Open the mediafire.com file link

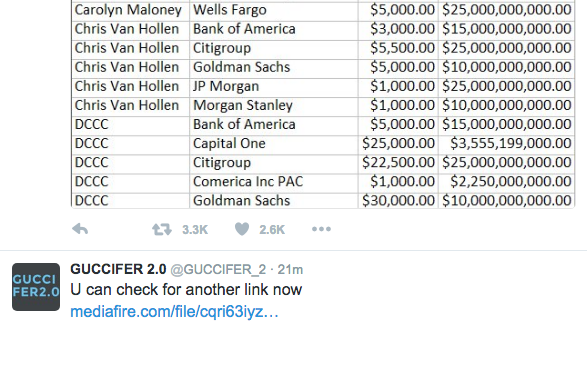pyautogui.click(x=174, y=311)
